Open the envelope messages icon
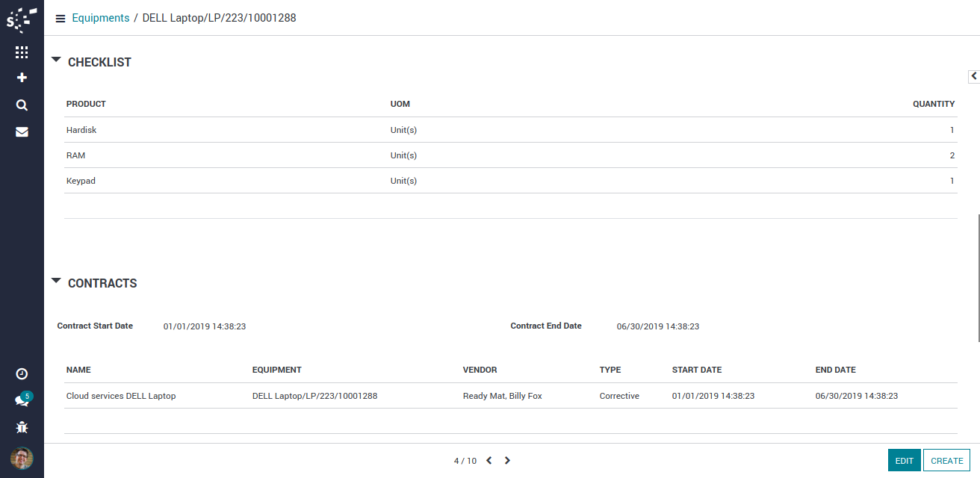This screenshot has height=478, width=980. click(22, 132)
